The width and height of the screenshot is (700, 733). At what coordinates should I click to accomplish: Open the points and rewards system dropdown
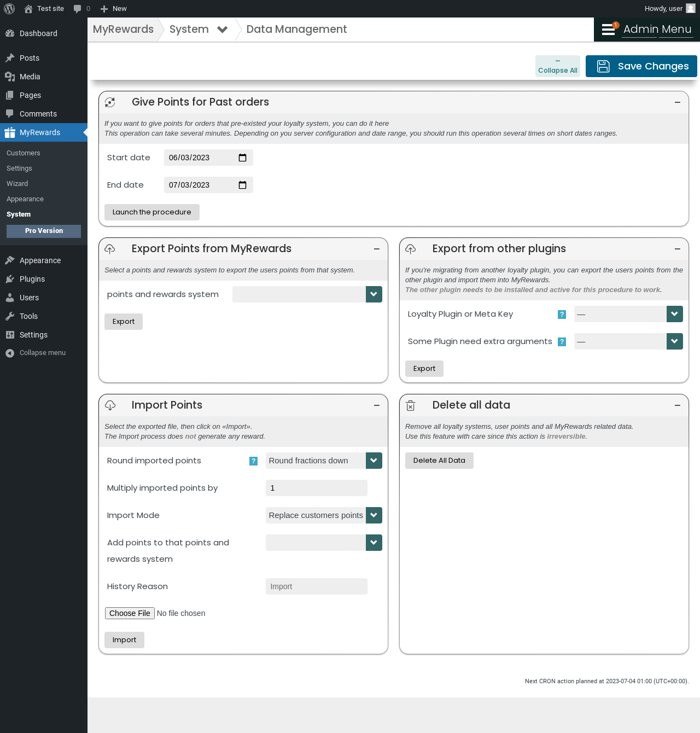point(307,294)
